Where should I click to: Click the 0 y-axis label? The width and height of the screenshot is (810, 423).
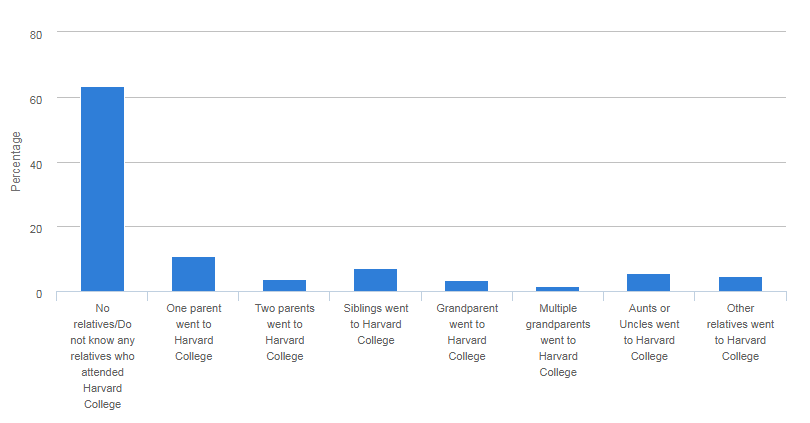point(39,293)
